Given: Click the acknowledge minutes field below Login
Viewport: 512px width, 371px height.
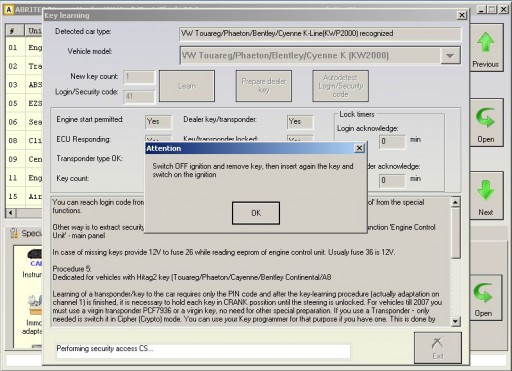Looking at the screenshot, I should tap(392, 181).
